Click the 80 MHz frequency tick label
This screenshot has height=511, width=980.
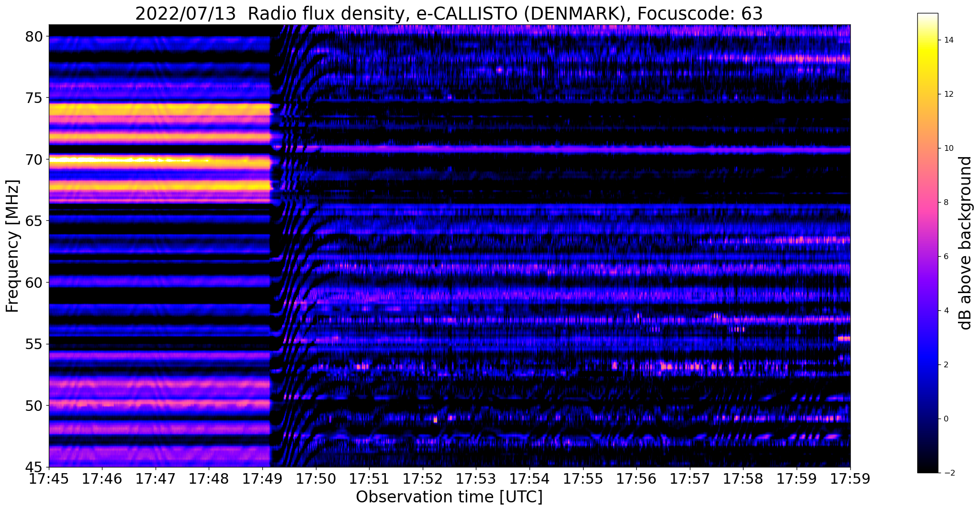35,36
